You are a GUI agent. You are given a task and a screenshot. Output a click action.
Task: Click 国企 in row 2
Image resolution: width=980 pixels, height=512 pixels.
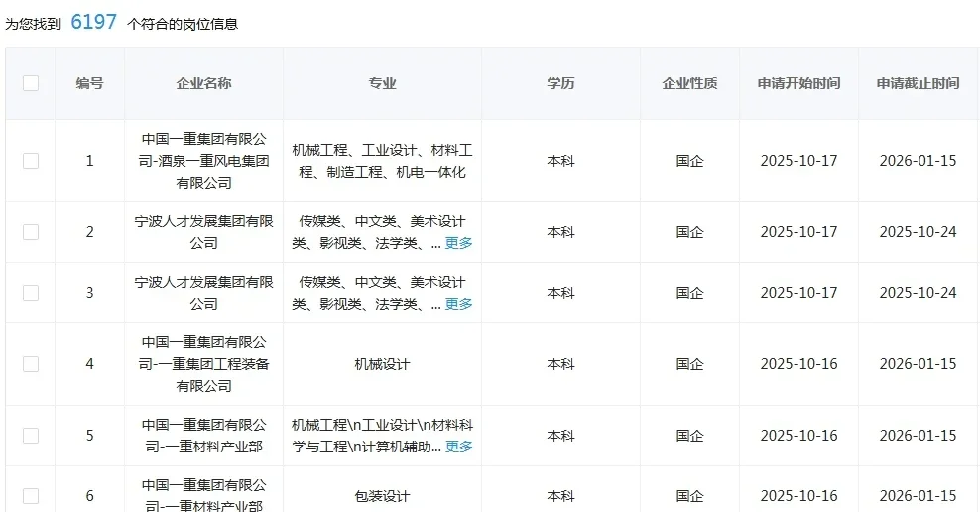(689, 232)
